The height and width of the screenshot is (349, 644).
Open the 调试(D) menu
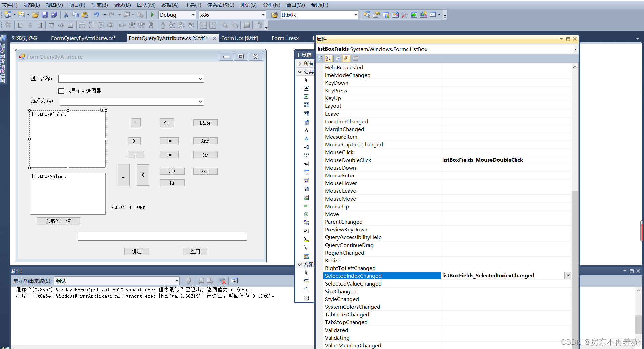[122, 5]
